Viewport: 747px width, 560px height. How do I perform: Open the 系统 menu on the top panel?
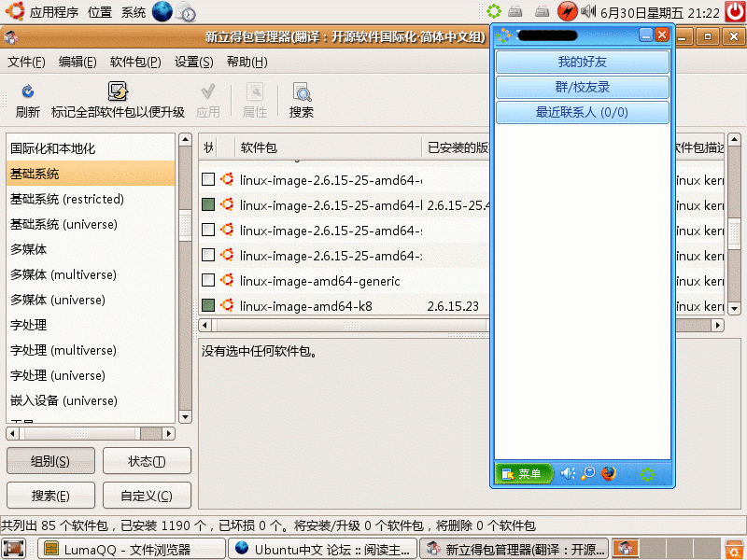tap(134, 12)
